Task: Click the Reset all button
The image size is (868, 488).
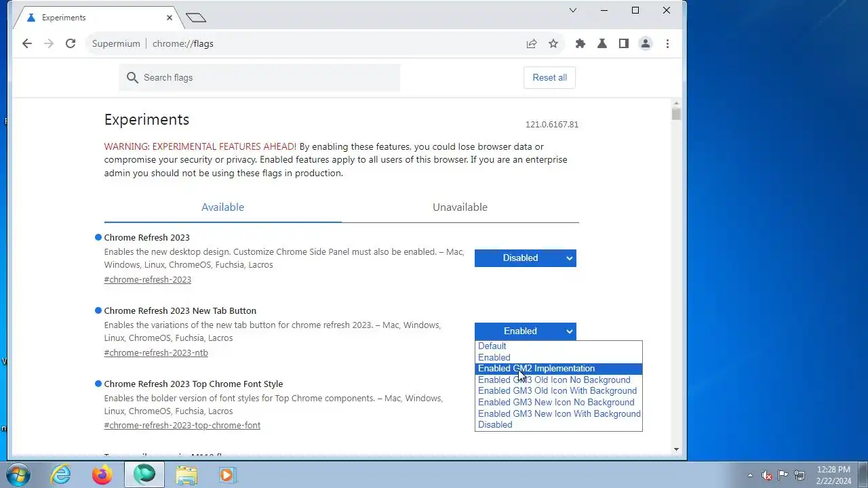Action: coord(549,77)
